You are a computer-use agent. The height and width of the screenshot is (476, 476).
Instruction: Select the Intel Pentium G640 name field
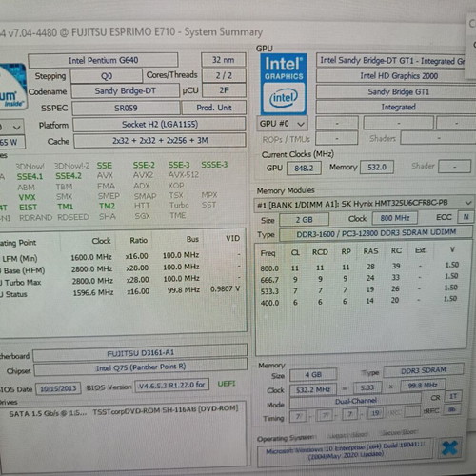[x=103, y=60]
